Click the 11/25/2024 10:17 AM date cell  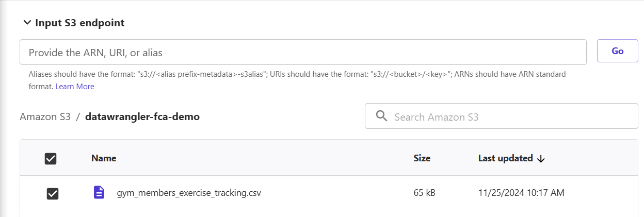click(521, 193)
